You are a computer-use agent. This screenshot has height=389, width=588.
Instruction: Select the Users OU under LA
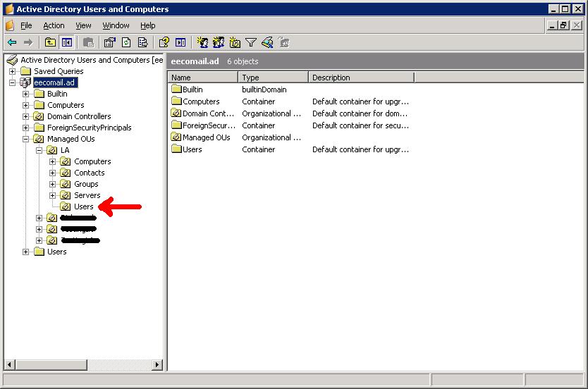(x=84, y=206)
